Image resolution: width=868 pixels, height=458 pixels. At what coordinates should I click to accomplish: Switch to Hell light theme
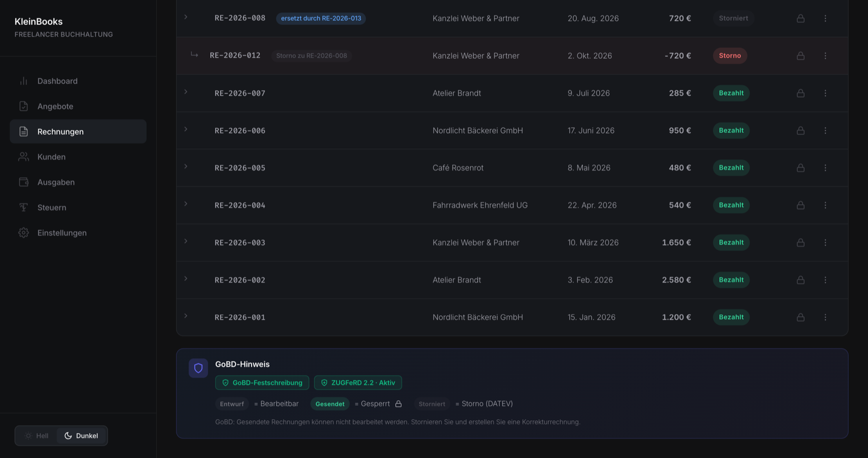pyautogui.click(x=37, y=436)
